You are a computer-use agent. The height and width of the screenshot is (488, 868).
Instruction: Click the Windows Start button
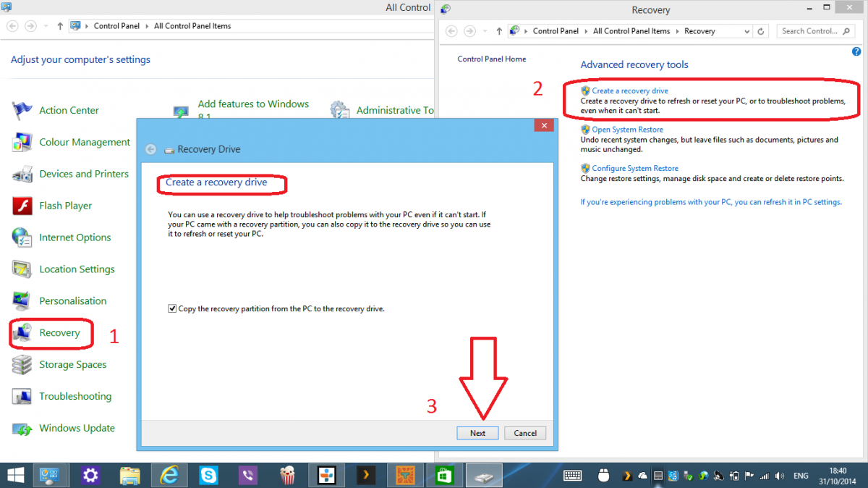point(15,475)
